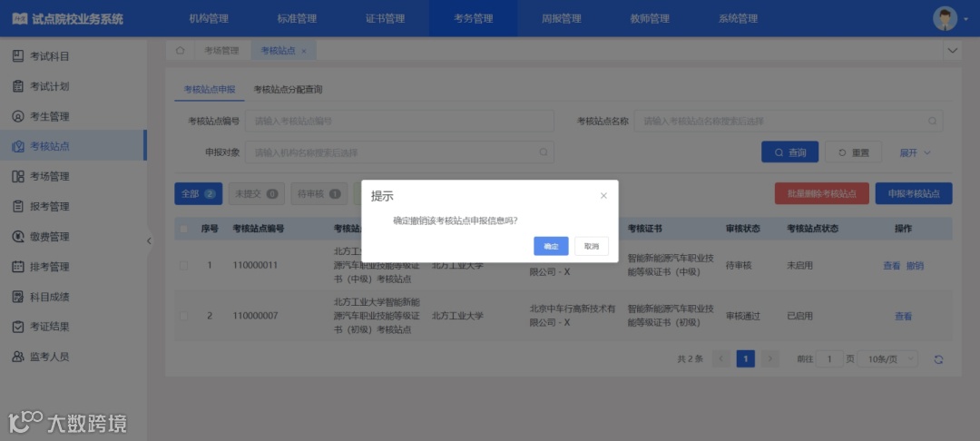Click the 监考人员 sidebar icon
Viewport: 980px width, 441px height.
pos(18,357)
